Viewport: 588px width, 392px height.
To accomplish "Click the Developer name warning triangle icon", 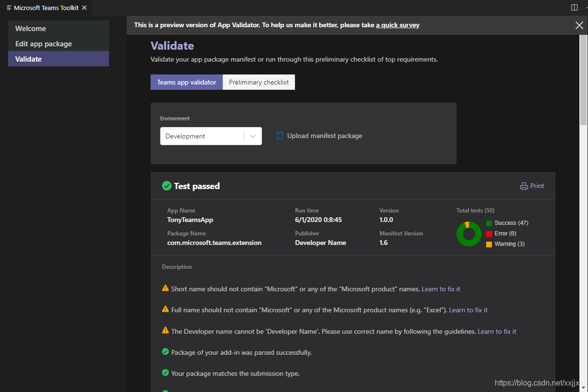I will click(165, 330).
